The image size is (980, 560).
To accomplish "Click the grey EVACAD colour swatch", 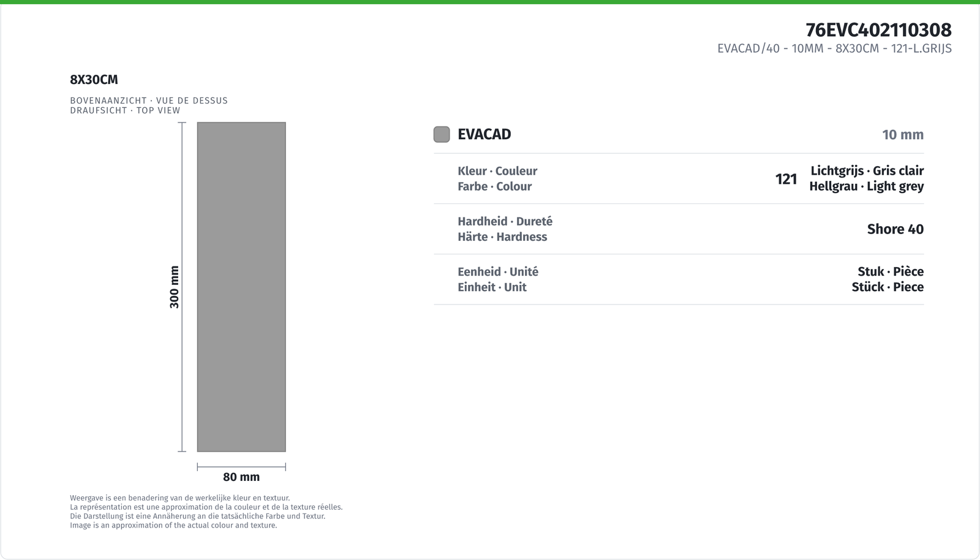I will coord(442,134).
